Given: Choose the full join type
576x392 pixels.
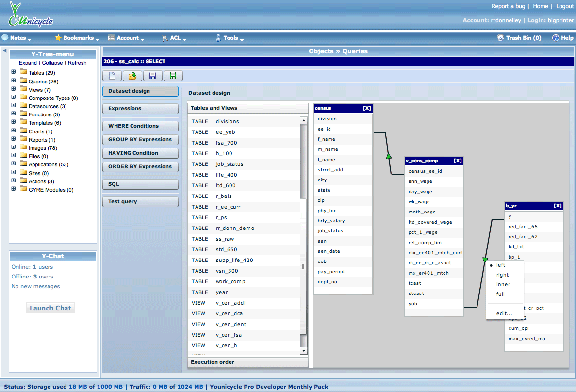Looking at the screenshot, I should [500, 294].
